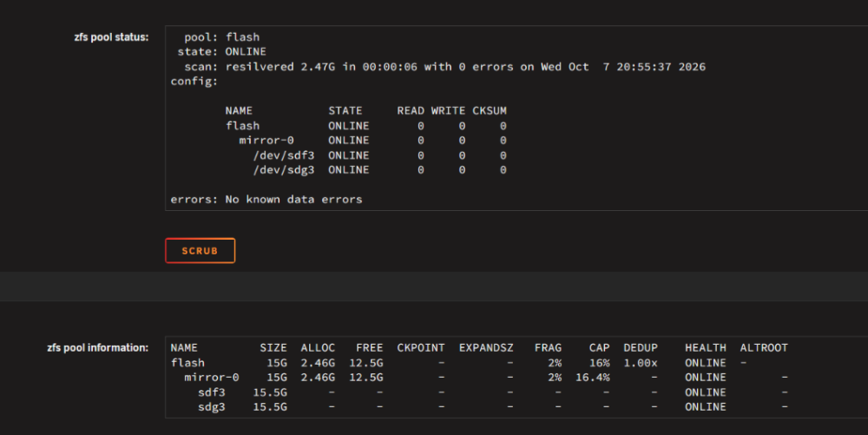Click the FRAG column header

[x=548, y=347]
